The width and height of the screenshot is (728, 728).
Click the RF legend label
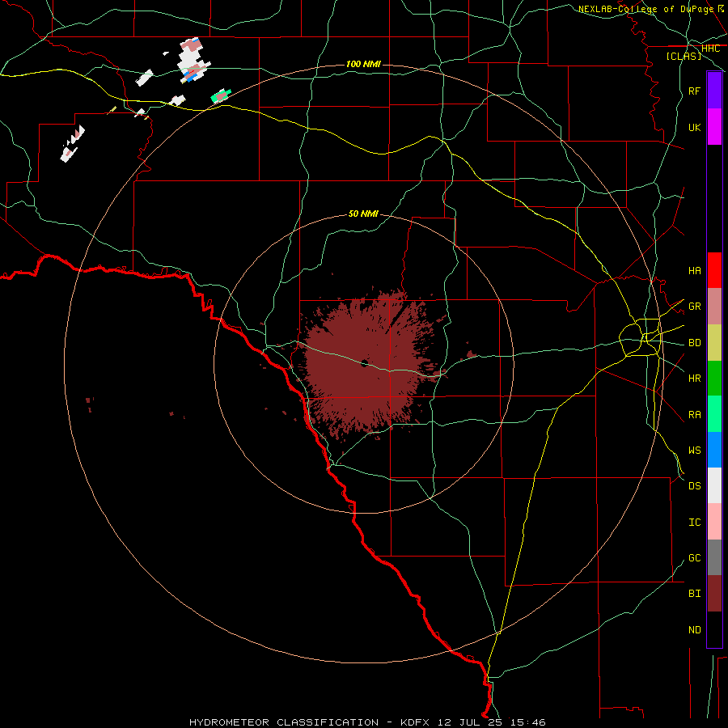click(x=695, y=91)
